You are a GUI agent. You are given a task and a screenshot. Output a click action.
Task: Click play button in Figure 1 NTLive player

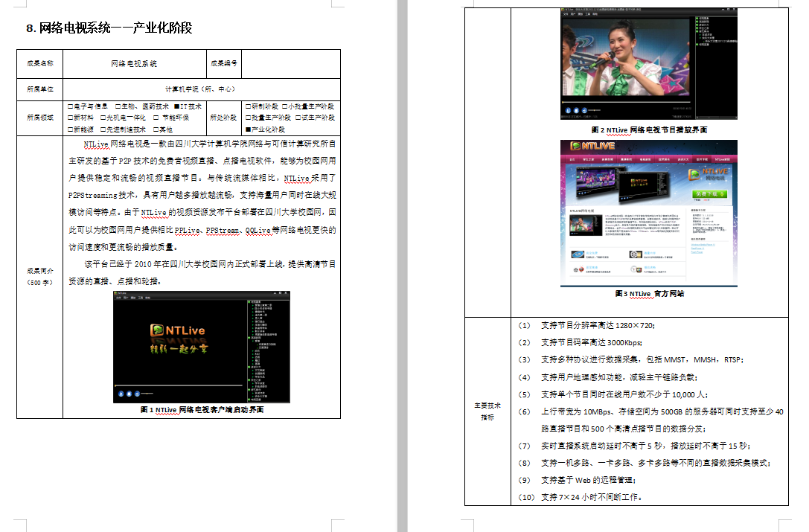point(119,393)
